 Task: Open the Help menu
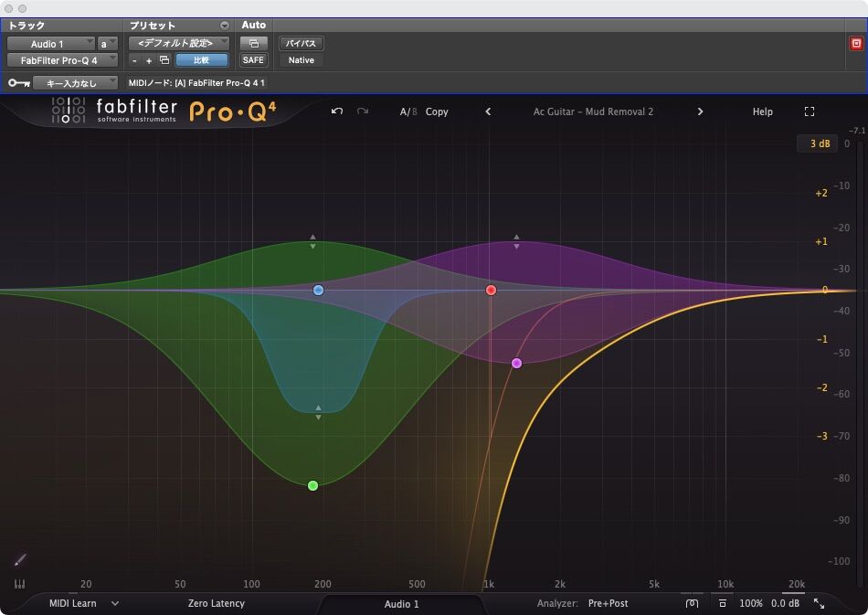(x=762, y=111)
